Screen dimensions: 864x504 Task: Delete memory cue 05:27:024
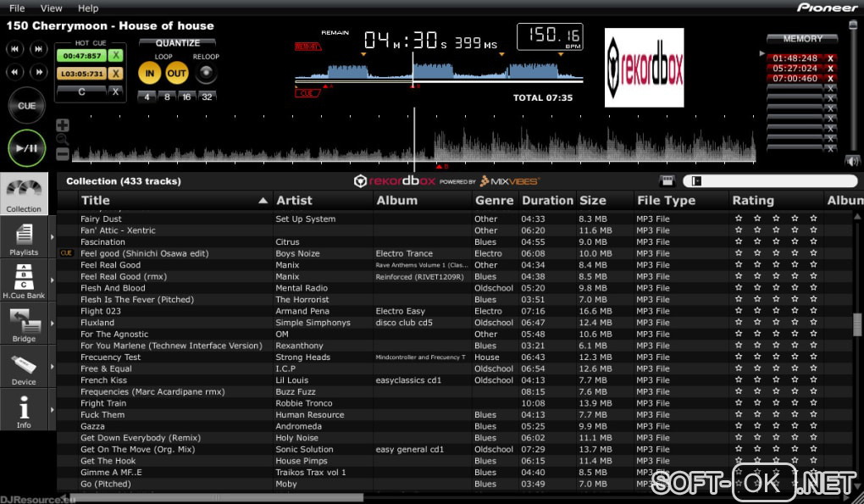(830, 69)
